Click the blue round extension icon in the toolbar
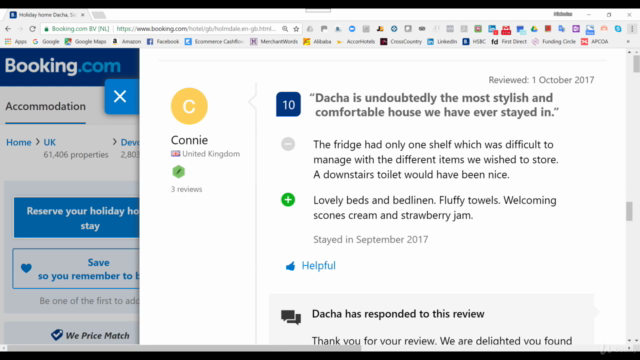Screen dimensions: 640x360 tap(352, 29)
